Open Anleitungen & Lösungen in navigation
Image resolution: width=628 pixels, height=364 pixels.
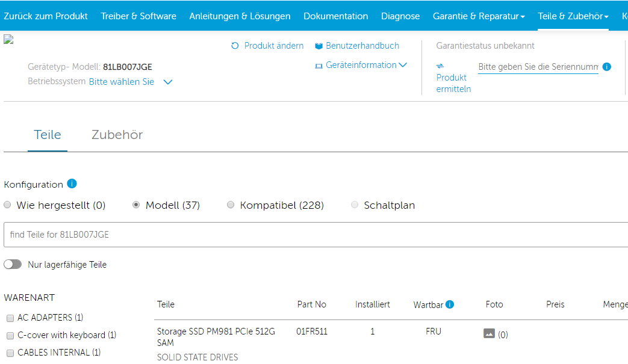coord(240,16)
